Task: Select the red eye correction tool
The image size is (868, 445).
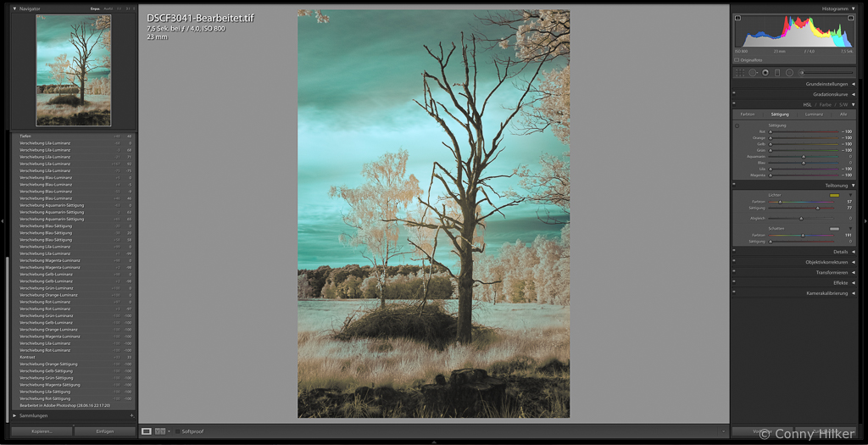Action: click(x=765, y=72)
